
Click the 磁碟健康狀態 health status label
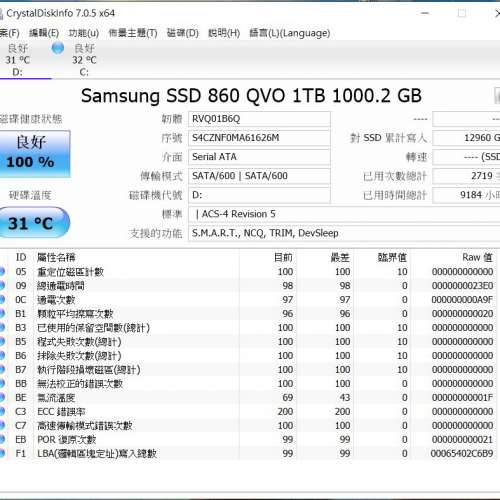point(31,119)
